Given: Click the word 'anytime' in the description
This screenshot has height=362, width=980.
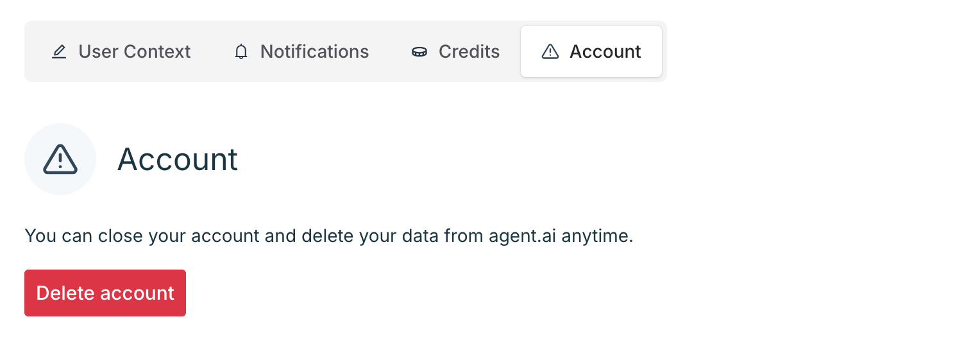Looking at the screenshot, I should pos(596,236).
